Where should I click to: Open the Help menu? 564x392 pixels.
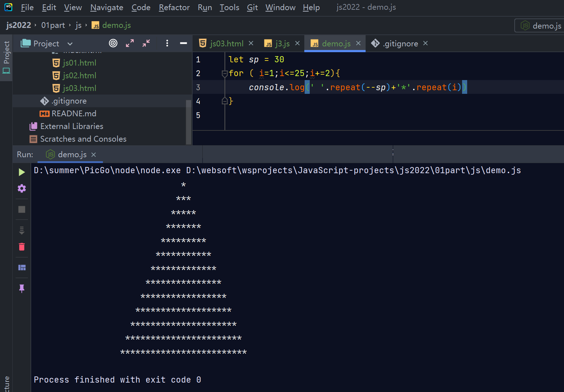311,7
